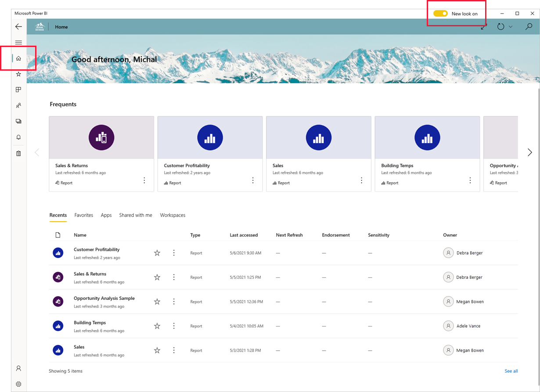Click the See all link
The width and height of the screenshot is (540, 392).
511,371
